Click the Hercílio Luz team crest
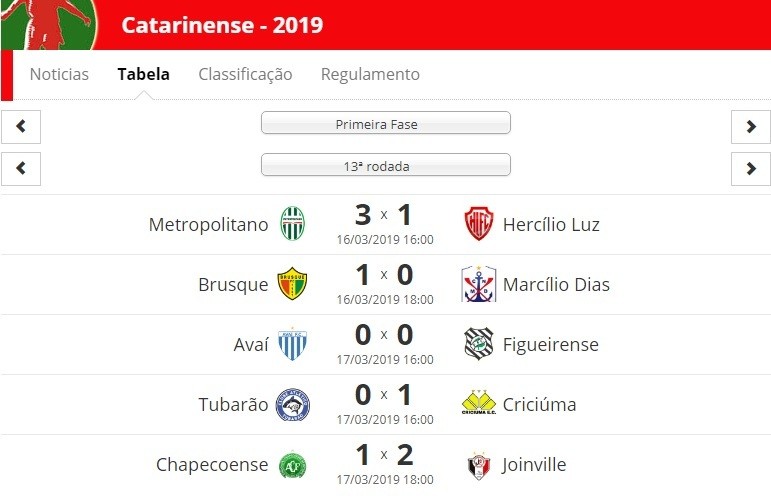 478,224
